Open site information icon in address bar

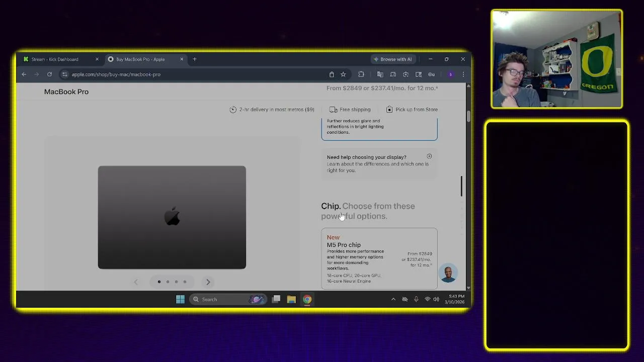(x=64, y=74)
